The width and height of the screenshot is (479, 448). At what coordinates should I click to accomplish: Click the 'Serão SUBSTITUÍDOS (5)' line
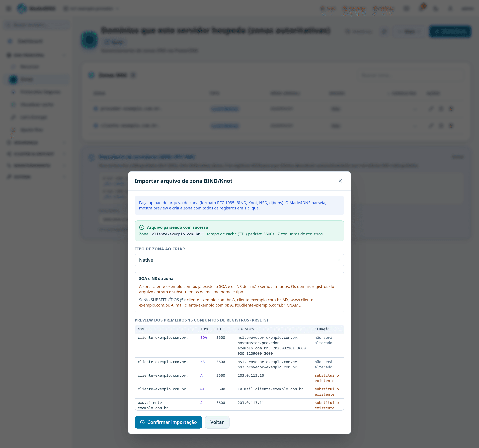click(x=227, y=303)
